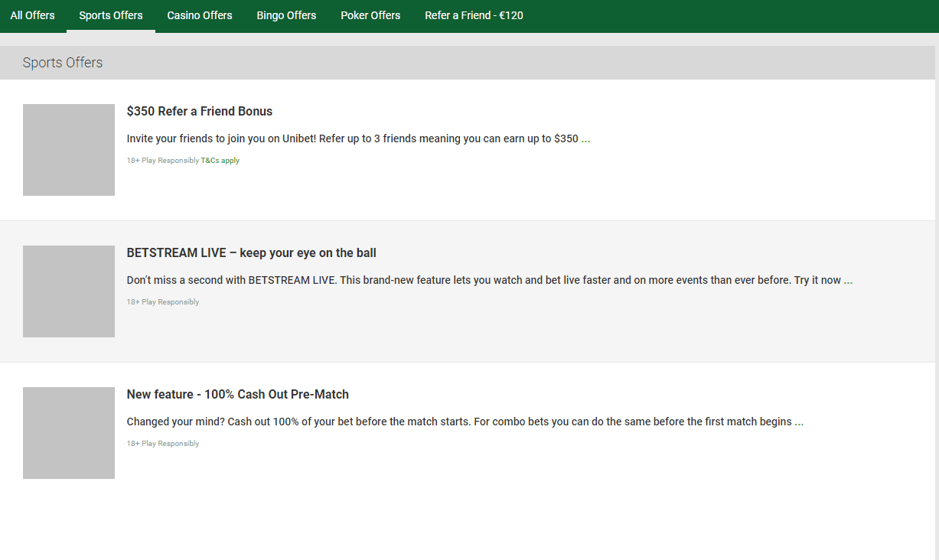
Task: Open the Poker Offers tab
Action: [x=370, y=15]
